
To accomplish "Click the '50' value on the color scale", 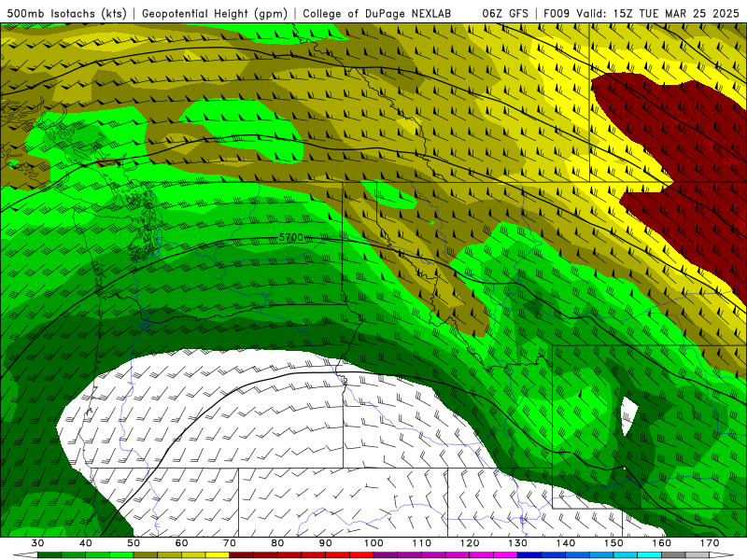I will [134, 543].
